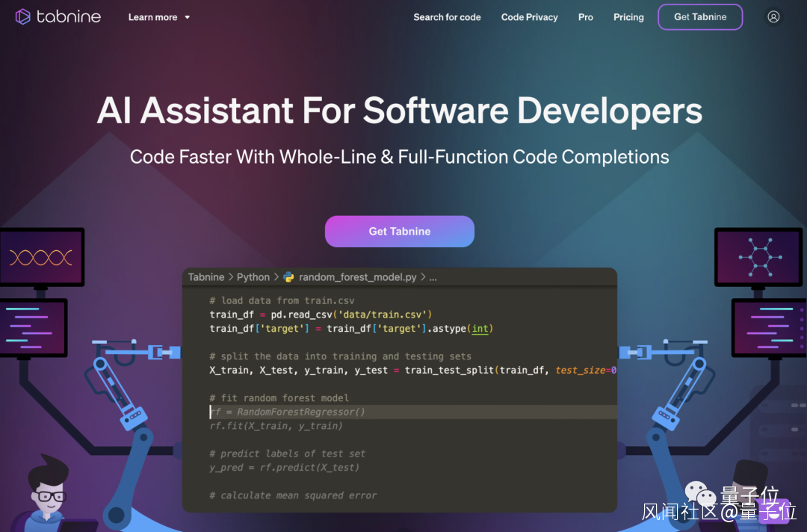Open the user account icon
Screen dimensions: 807x532
pyautogui.click(x=773, y=17)
